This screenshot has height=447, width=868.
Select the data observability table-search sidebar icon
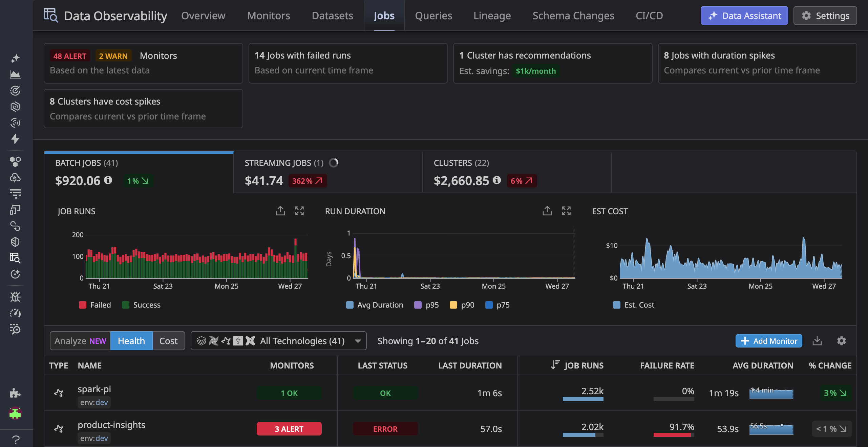(15, 258)
